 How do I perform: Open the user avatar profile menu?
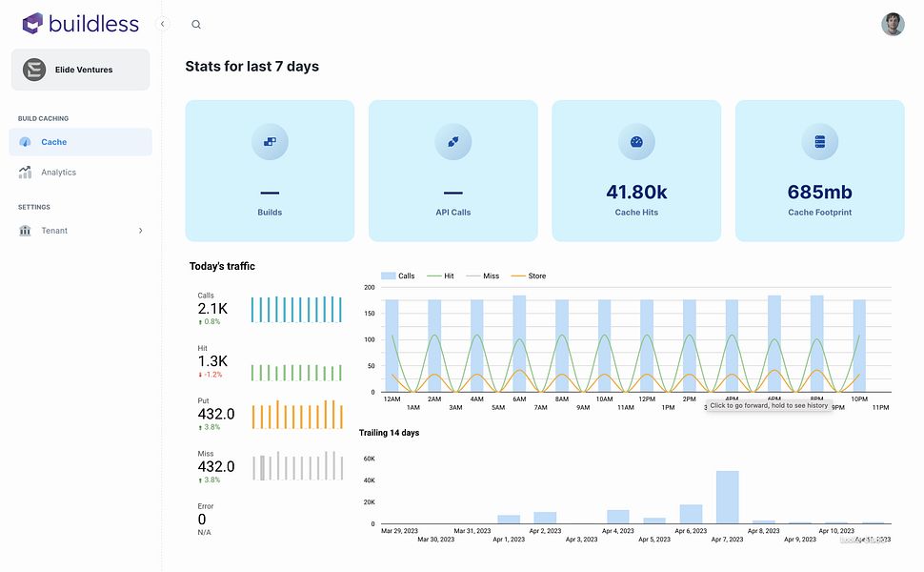point(893,24)
